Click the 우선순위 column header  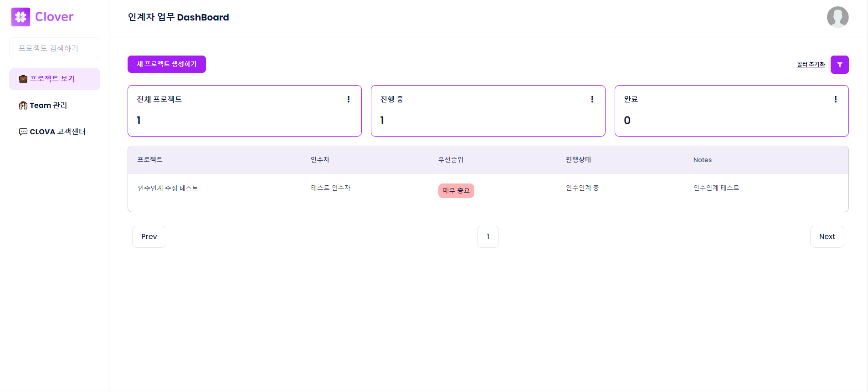(451, 160)
